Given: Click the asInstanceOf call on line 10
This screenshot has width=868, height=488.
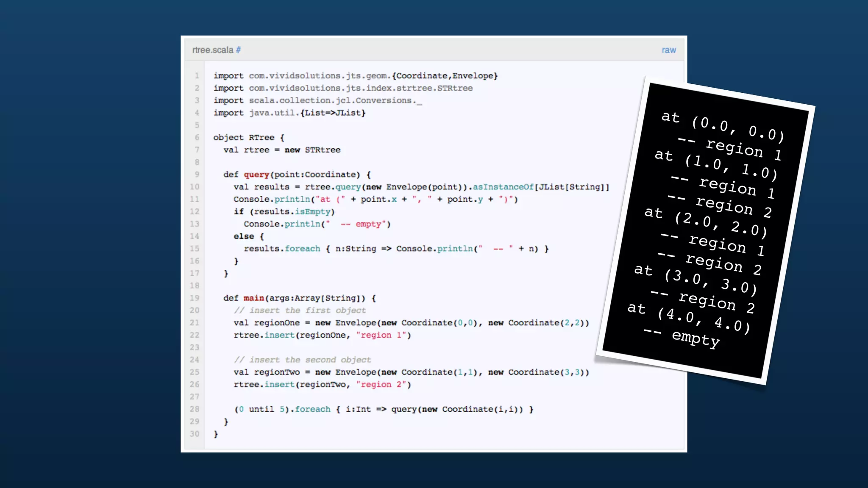Looking at the screenshot, I should [x=503, y=187].
